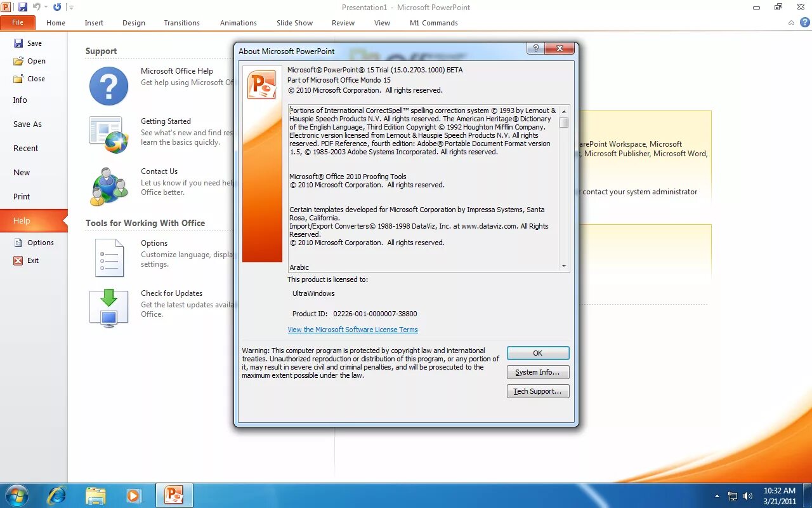Image resolution: width=812 pixels, height=508 pixels.
Task: Click the Getting Started heading text
Action: click(166, 121)
